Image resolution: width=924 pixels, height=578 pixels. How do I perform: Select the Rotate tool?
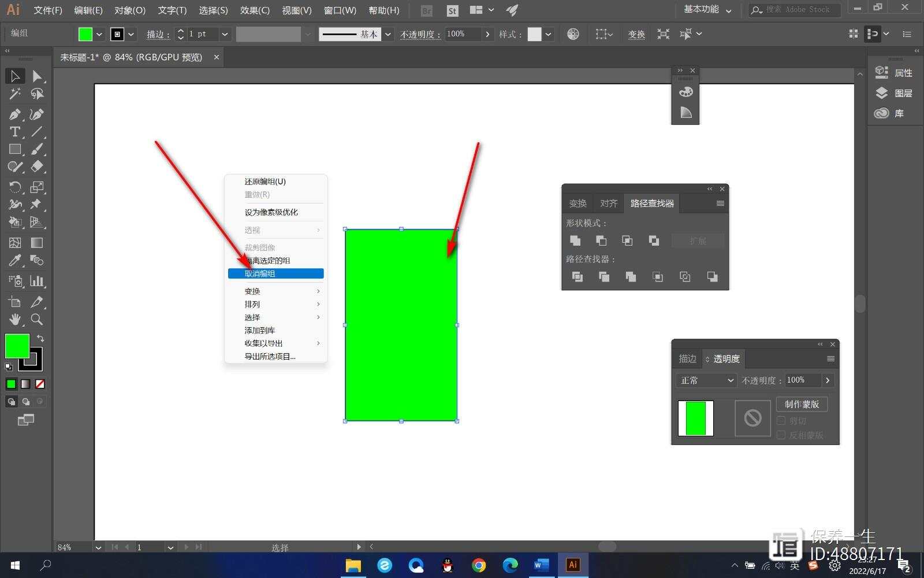[x=15, y=187]
